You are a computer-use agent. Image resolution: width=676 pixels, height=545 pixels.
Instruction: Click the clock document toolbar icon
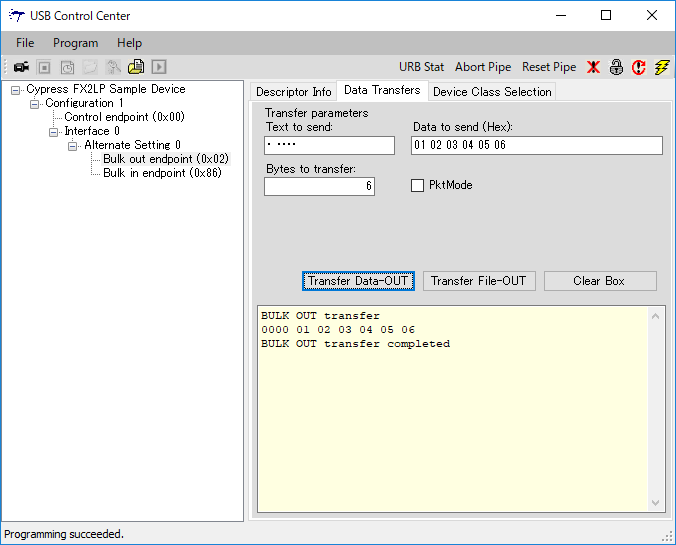pyautogui.click(x=67, y=67)
